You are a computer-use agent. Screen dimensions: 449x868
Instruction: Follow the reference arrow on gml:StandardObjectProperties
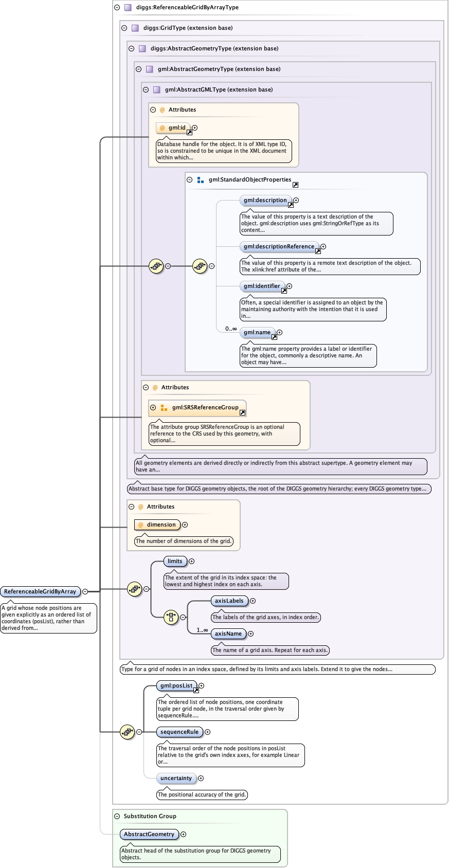tap(295, 185)
